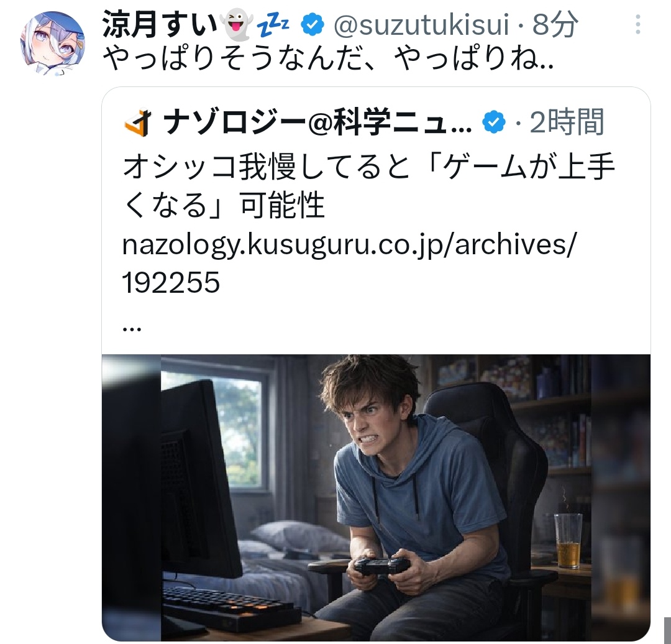
Task: Open 涼月すい's profile avatar
Action: click(52, 44)
